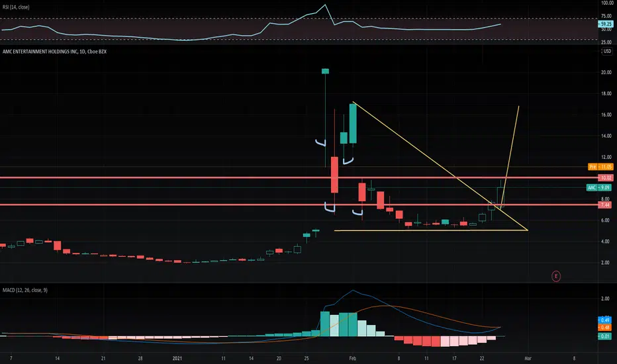This screenshot has height=364, width=617.
Task: Click the 100.00 RSI scale label
Action: pos(607,3)
